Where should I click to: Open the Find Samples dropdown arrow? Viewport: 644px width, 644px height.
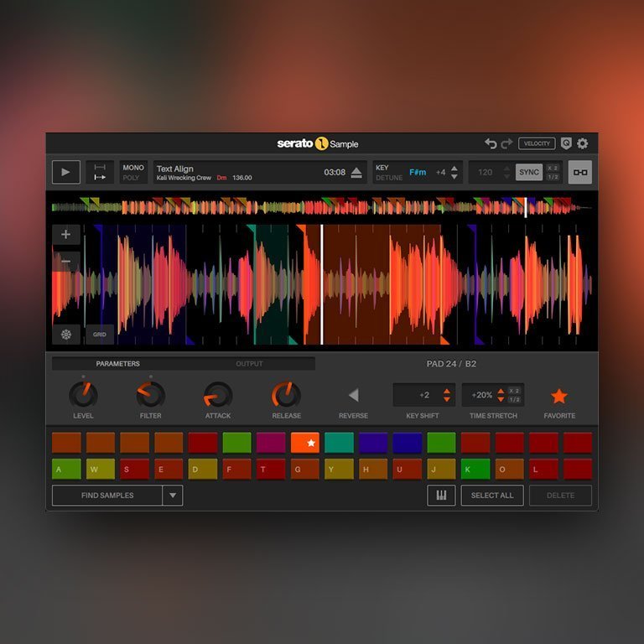click(x=173, y=496)
